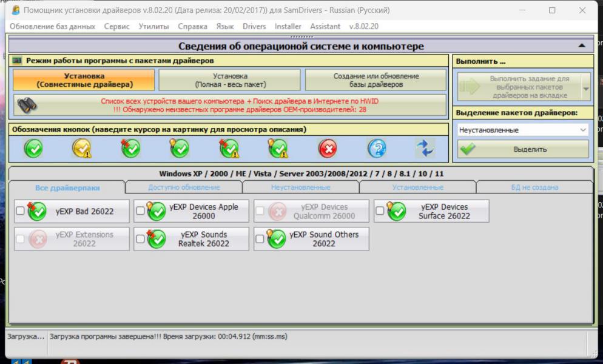603x364 pixels.
Task: Switch to the Доступно обновление tab
Action: pos(184,187)
